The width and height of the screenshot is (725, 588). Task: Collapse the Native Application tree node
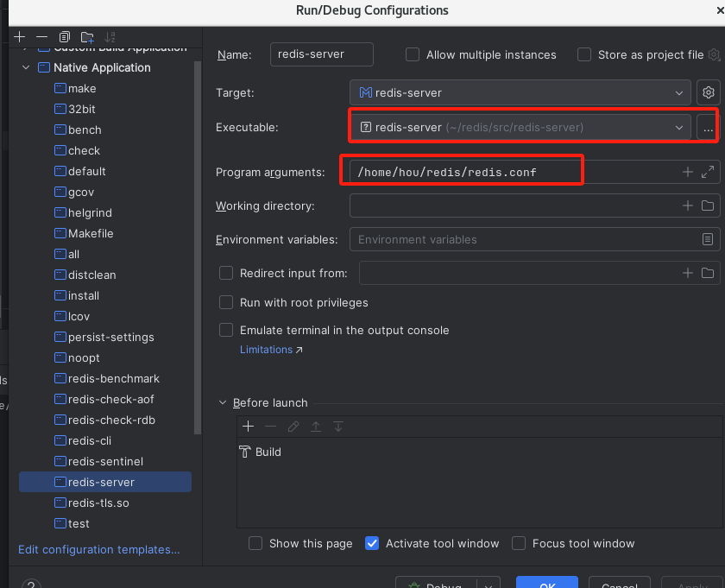(27, 67)
